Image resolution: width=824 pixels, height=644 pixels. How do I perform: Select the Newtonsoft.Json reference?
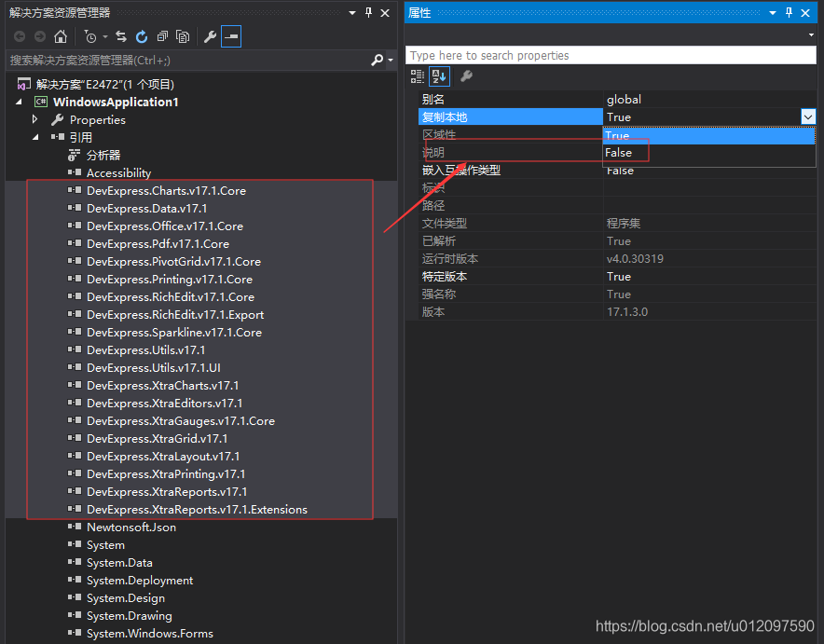pyautogui.click(x=131, y=527)
